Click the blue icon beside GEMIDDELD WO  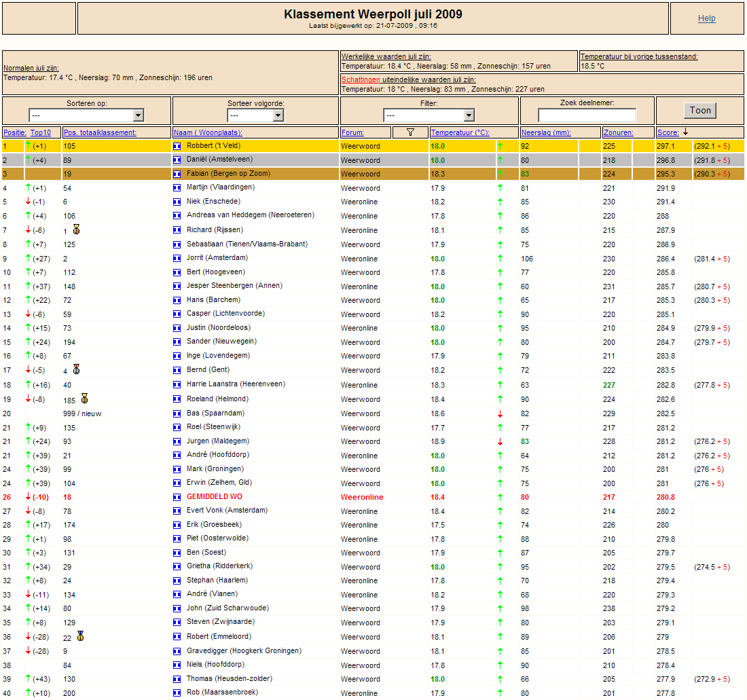point(177,497)
